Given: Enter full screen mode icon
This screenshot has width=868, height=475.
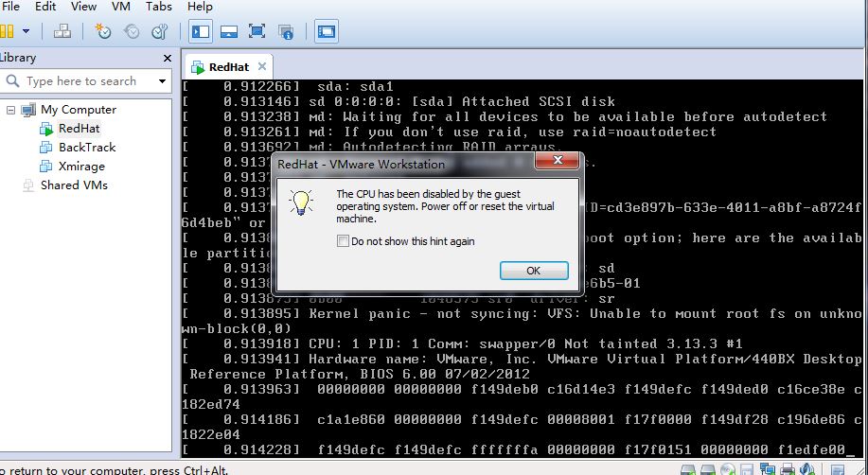Looking at the screenshot, I should point(257,31).
